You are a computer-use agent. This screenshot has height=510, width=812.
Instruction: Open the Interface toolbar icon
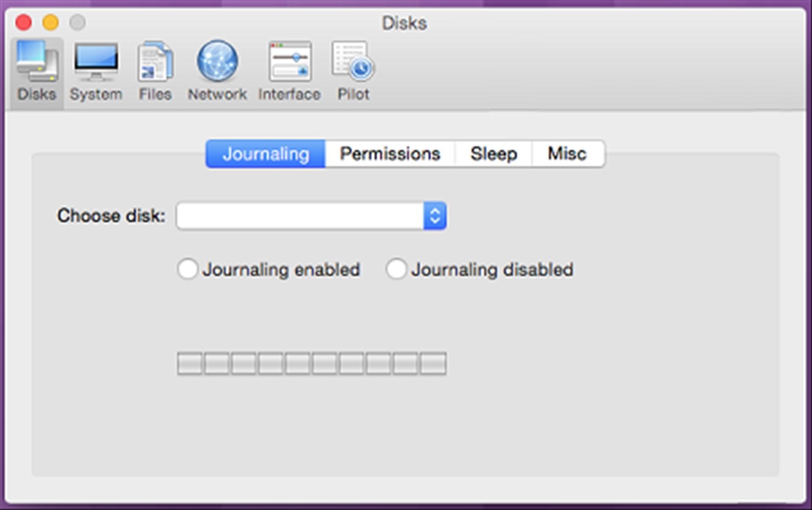[x=290, y=61]
